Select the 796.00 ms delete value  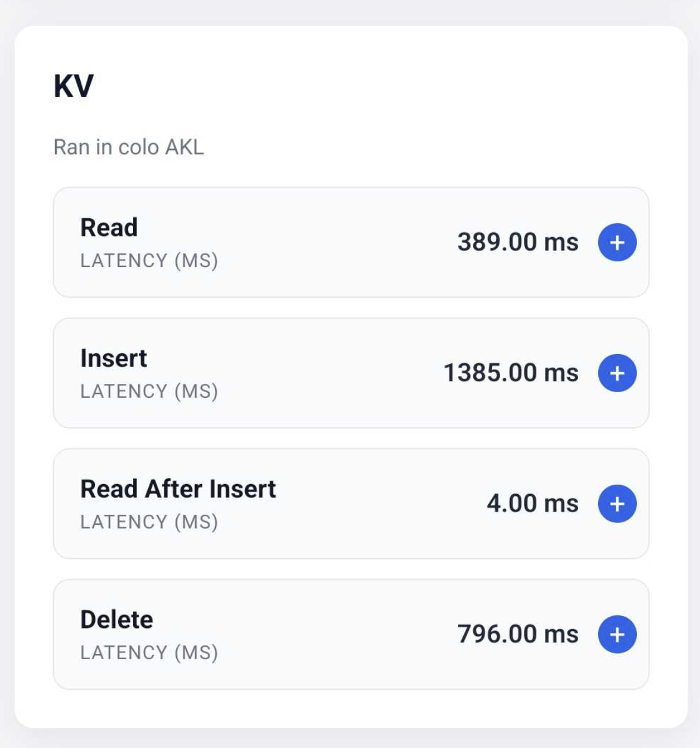pos(517,634)
